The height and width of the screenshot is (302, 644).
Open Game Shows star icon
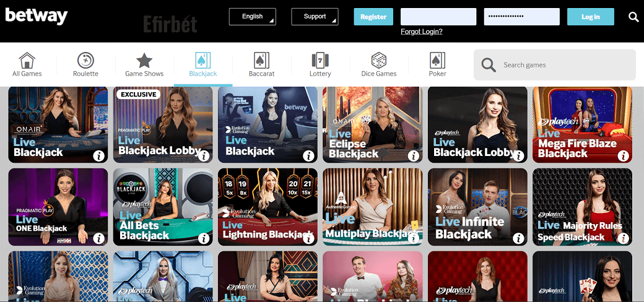(144, 60)
